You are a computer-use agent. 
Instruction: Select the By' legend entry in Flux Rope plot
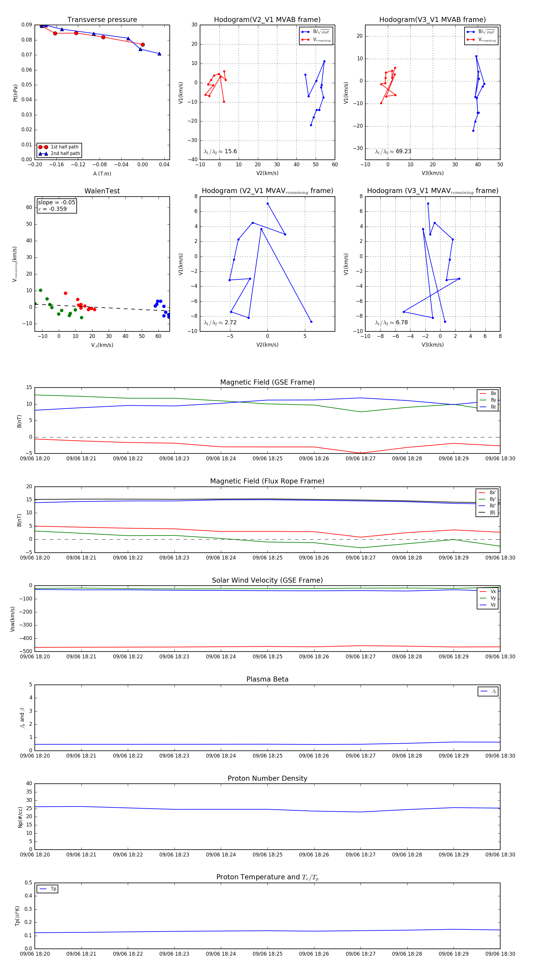tap(487, 499)
